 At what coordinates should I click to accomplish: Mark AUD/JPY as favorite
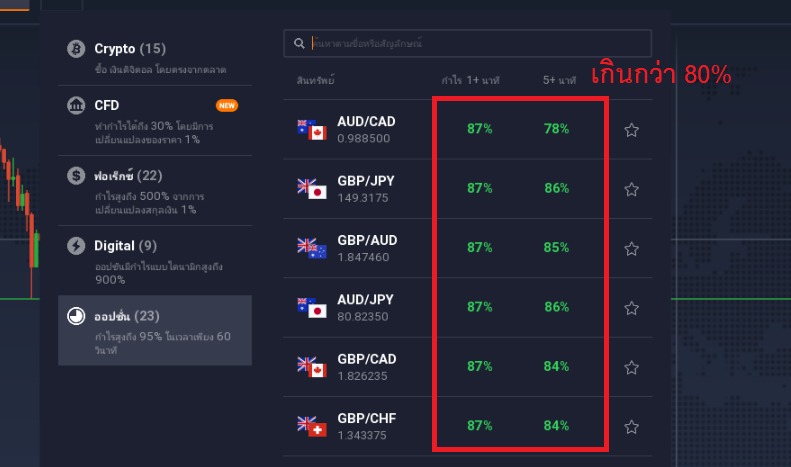(x=632, y=308)
